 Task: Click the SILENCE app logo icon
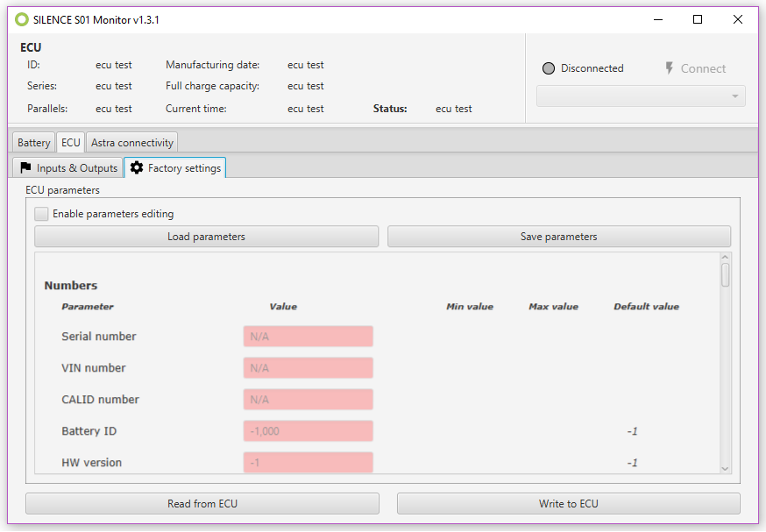tap(22, 19)
